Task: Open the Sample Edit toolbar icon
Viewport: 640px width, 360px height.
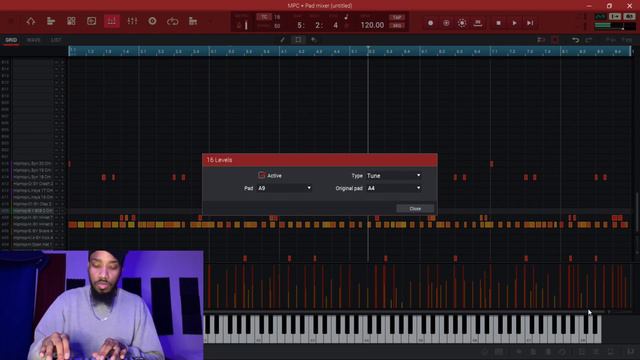Action: coord(91,21)
